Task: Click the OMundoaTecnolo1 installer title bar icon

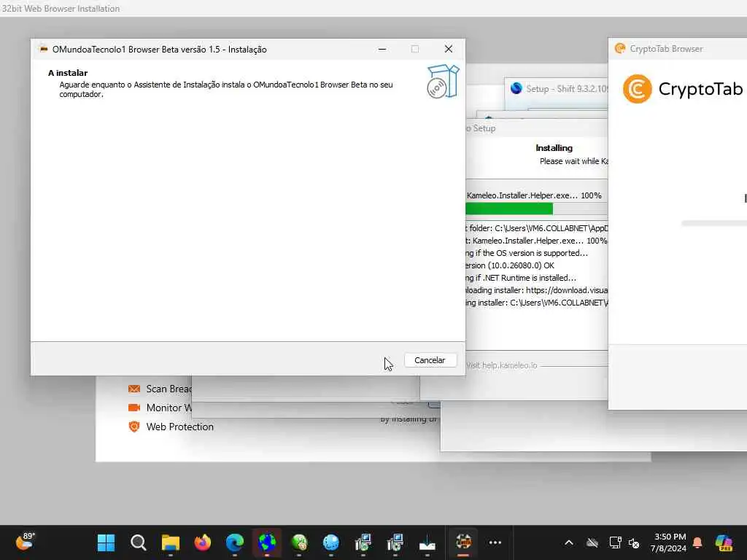Action: (44, 49)
